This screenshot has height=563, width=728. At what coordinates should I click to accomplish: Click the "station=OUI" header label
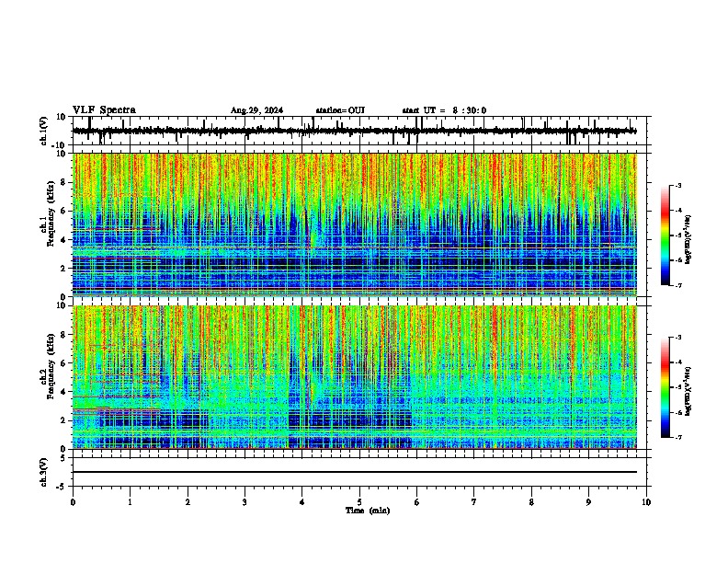(x=340, y=110)
